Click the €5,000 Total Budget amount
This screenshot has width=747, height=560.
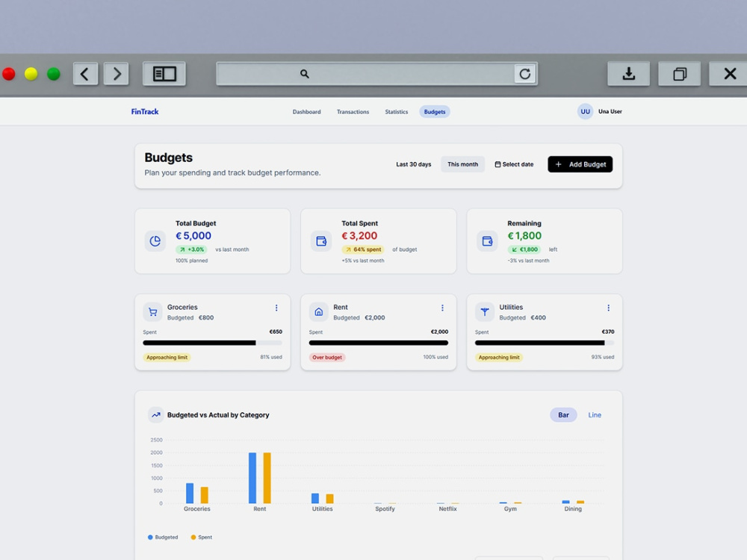point(193,236)
